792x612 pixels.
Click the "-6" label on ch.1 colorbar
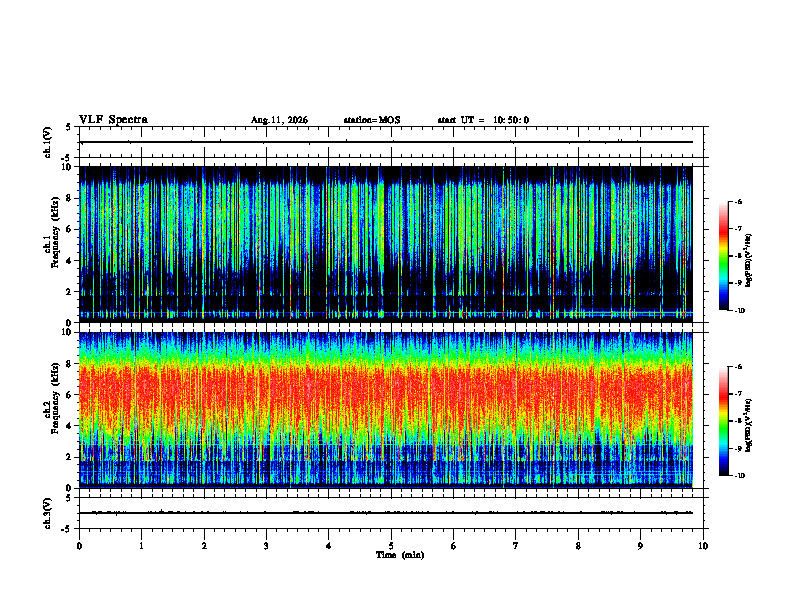pyautogui.click(x=738, y=201)
